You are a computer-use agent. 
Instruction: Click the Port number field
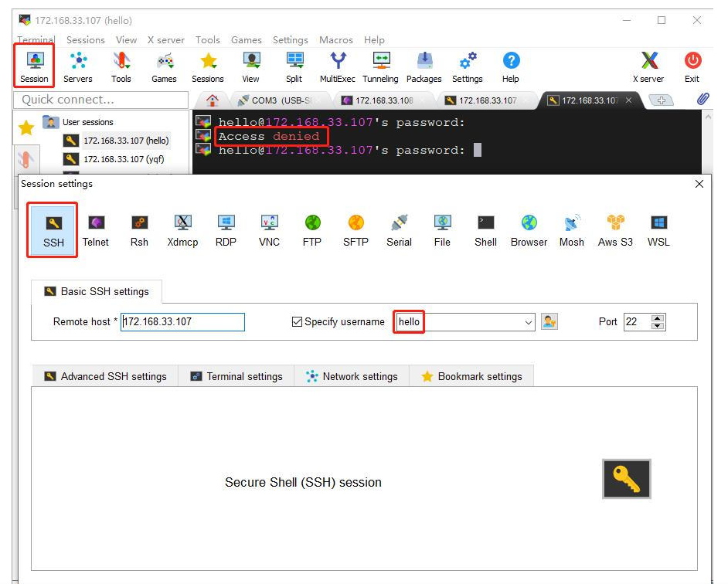tap(638, 321)
